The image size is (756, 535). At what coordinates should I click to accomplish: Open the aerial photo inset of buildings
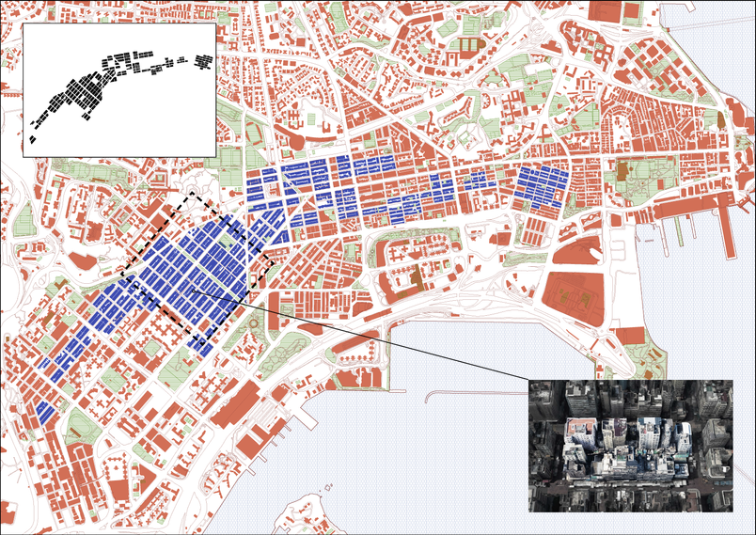coord(631,446)
